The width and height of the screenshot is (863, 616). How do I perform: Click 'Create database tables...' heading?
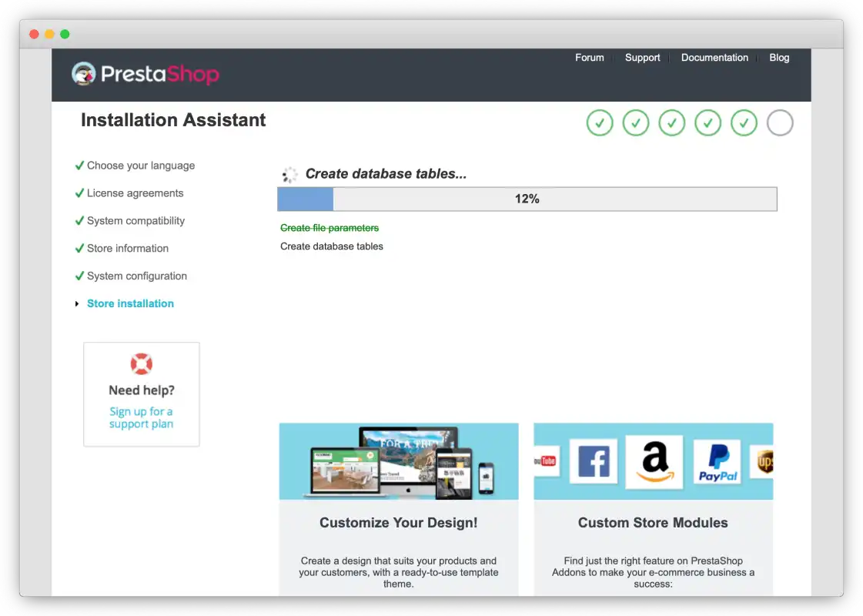pyautogui.click(x=386, y=174)
